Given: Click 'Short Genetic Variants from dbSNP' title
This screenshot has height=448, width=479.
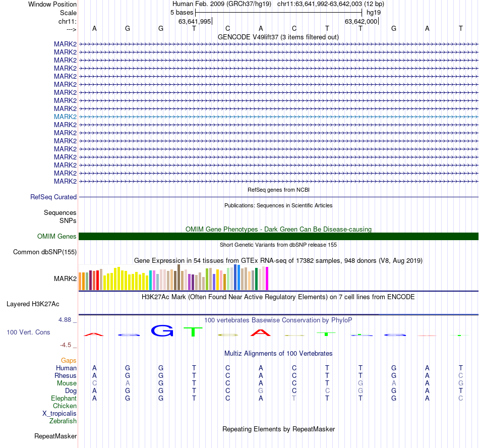Looking at the screenshot, I should (x=278, y=245).
